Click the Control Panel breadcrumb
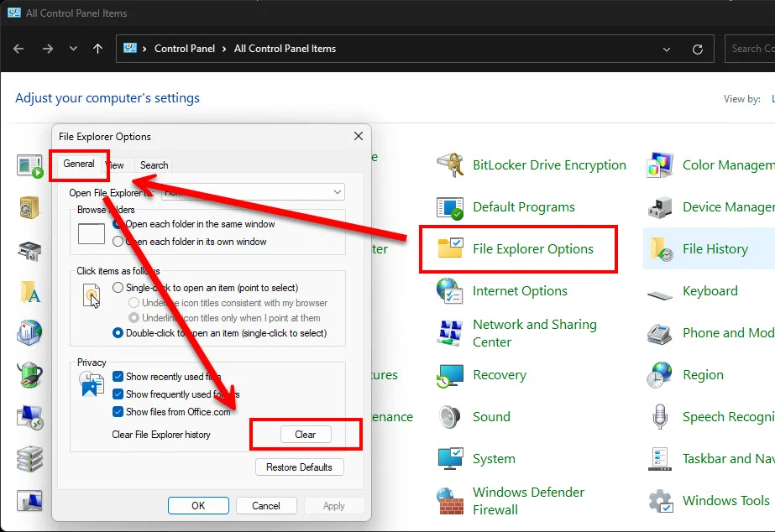The width and height of the screenshot is (775, 532). tap(185, 49)
